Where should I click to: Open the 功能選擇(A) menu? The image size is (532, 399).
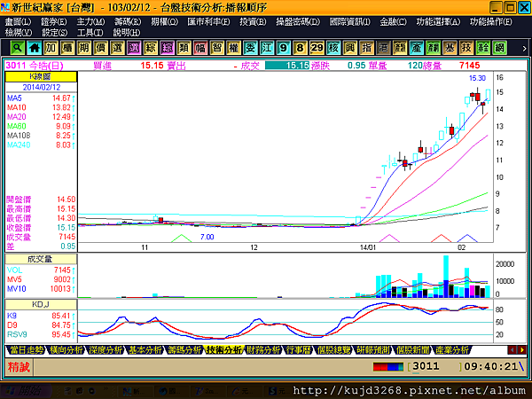pos(438,22)
